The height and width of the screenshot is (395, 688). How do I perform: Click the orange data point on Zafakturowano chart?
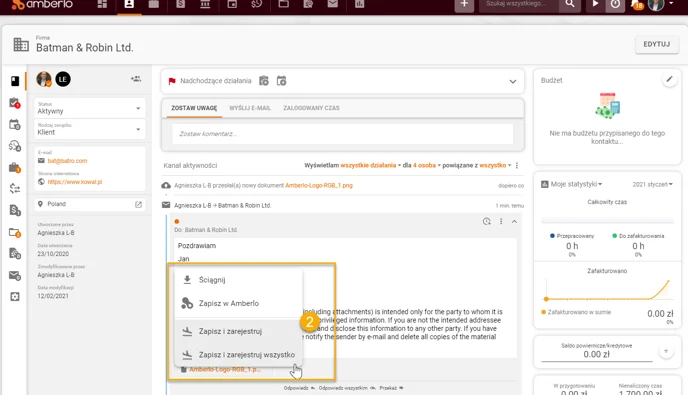(546, 299)
